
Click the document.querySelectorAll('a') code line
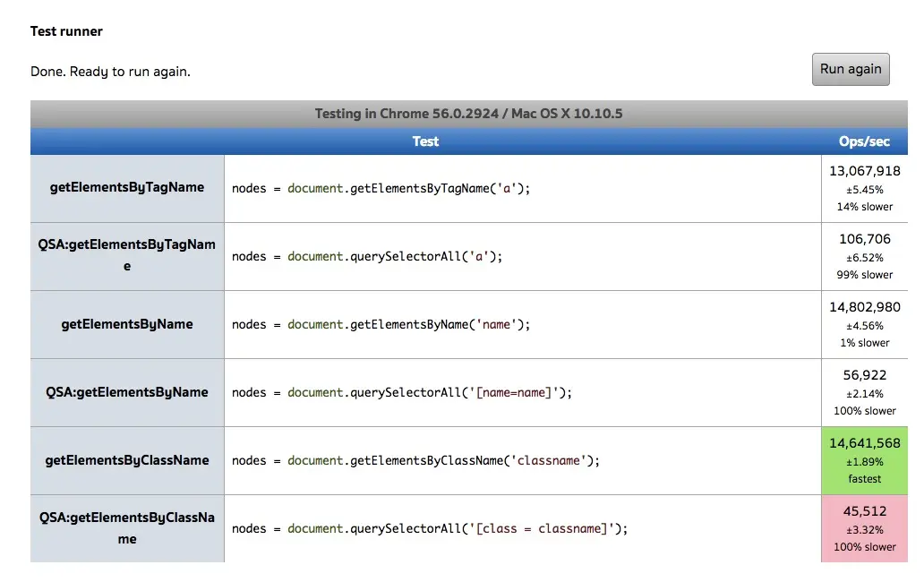(x=366, y=256)
